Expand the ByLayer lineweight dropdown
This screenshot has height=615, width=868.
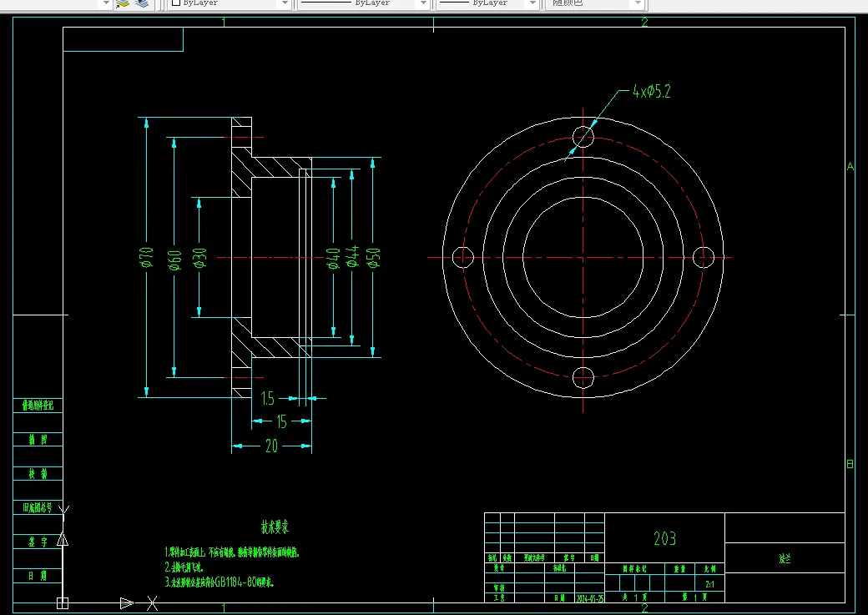pyautogui.click(x=532, y=3)
